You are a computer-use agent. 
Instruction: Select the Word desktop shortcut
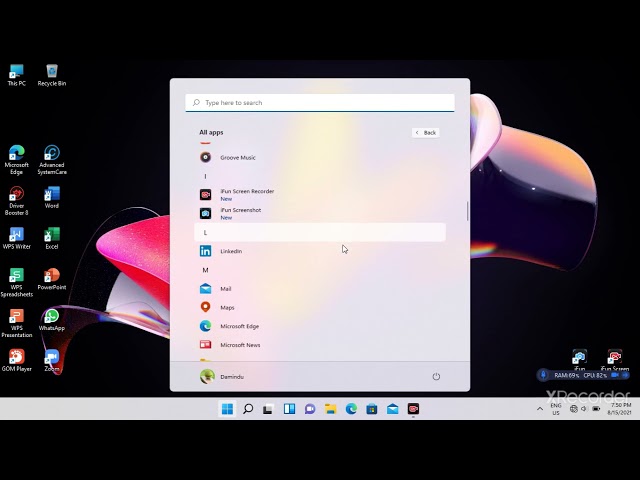click(x=52, y=198)
